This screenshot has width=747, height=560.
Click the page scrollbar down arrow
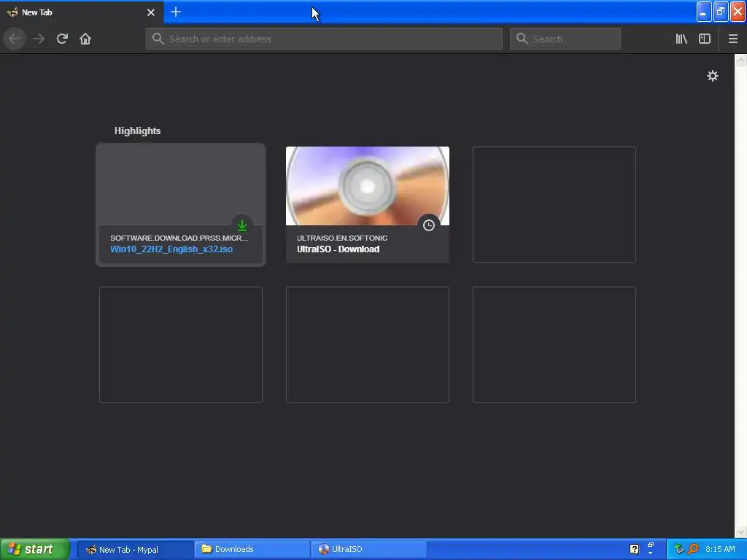coord(740,532)
